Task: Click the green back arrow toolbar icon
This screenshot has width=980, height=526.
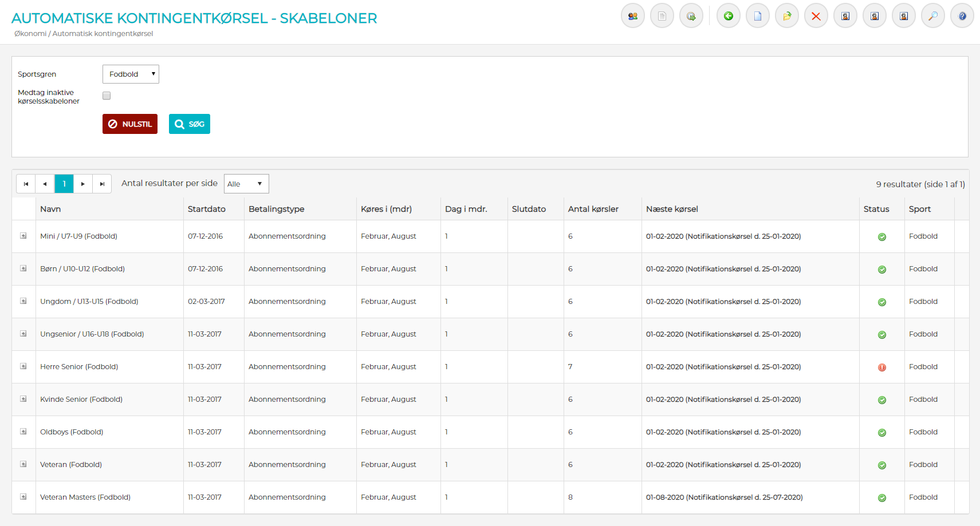Action: click(x=728, y=16)
